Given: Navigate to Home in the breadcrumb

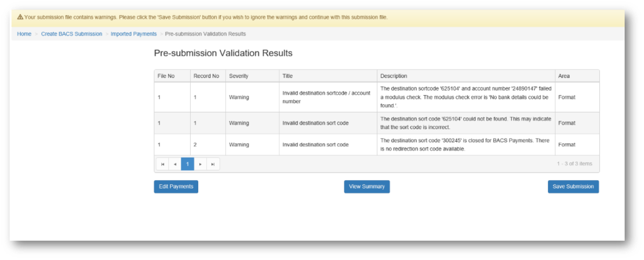Looking at the screenshot, I should (24, 34).
